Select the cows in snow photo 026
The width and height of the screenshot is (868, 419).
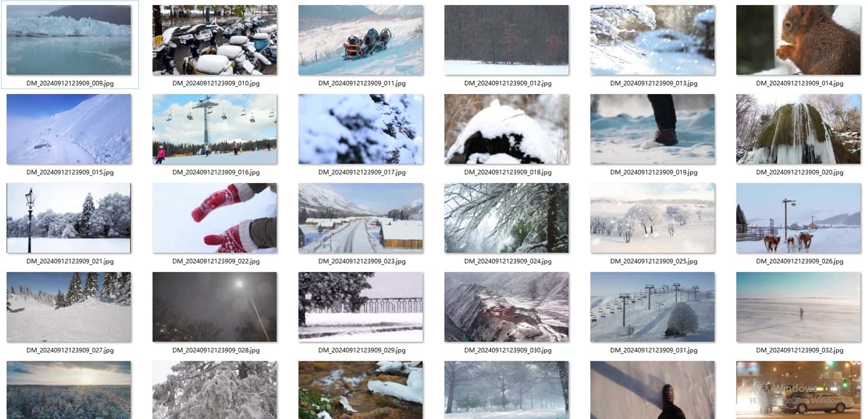pos(798,218)
